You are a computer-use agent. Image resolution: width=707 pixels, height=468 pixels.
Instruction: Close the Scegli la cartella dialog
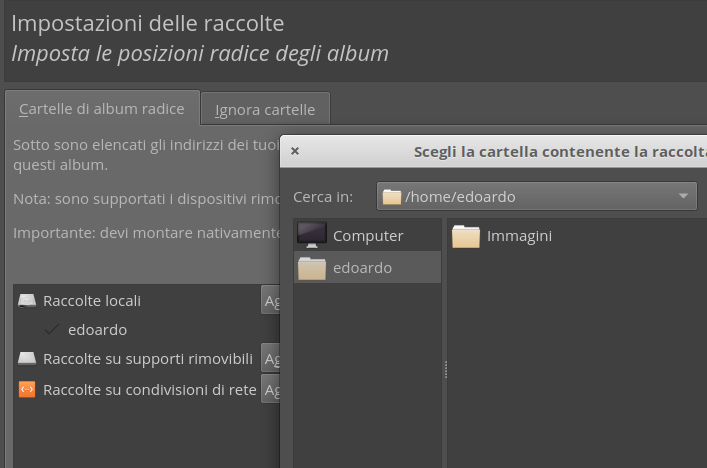(294, 153)
